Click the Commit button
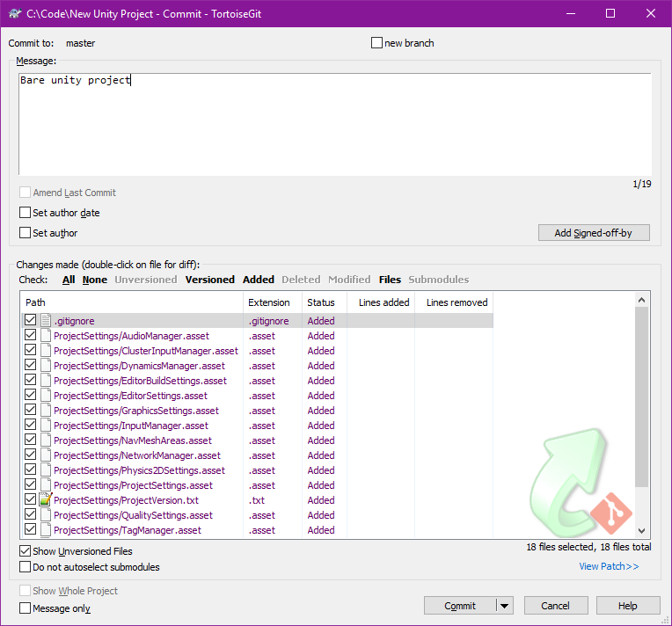This screenshot has width=672, height=626. 460,606
